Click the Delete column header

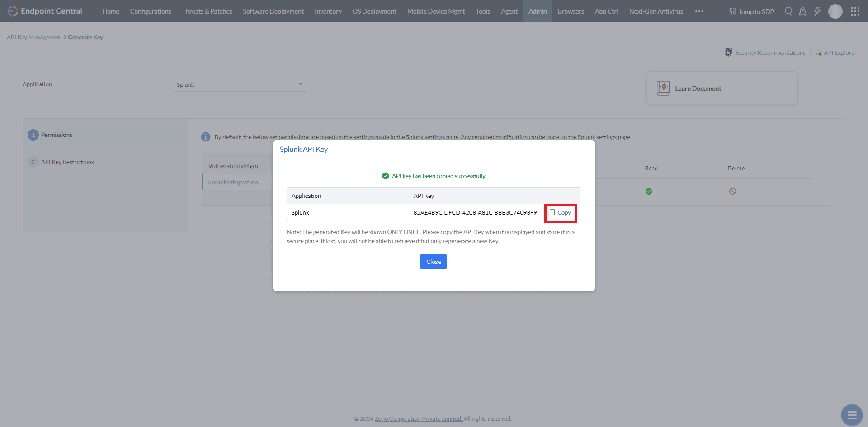[736, 168]
